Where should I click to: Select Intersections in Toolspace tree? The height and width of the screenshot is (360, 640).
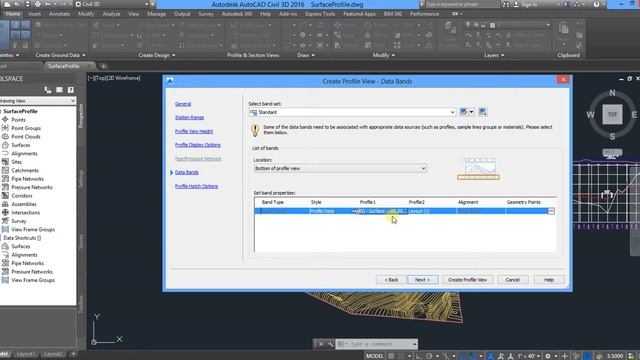[x=25, y=213]
